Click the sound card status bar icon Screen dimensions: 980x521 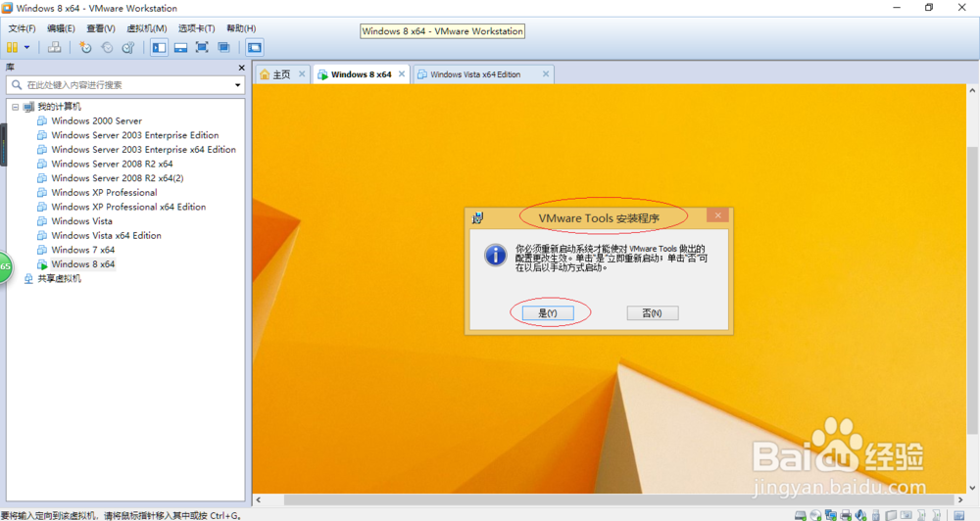tap(860, 515)
